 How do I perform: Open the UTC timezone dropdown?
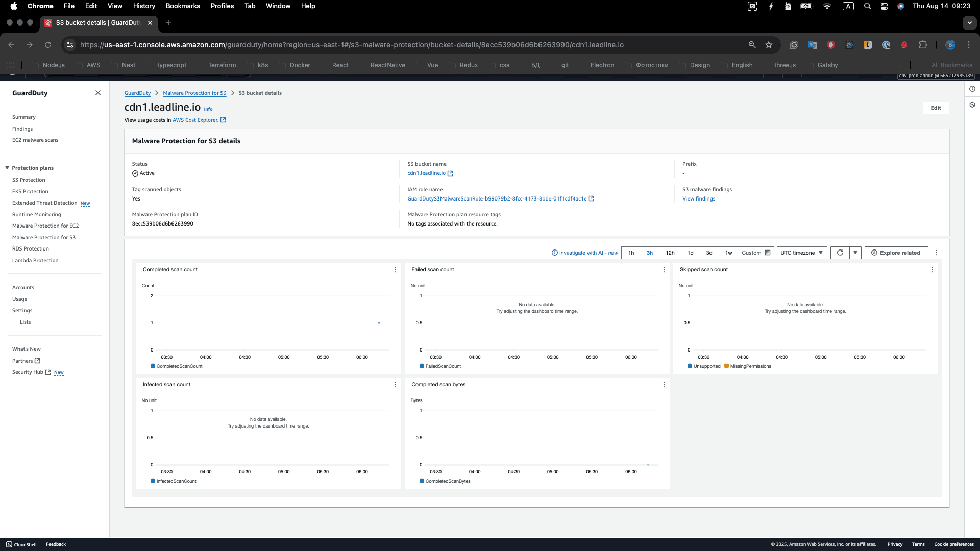coord(801,253)
